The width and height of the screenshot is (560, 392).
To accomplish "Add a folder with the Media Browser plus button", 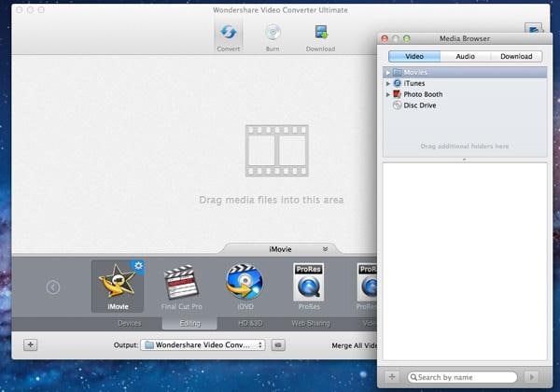I will tap(392, 377).
